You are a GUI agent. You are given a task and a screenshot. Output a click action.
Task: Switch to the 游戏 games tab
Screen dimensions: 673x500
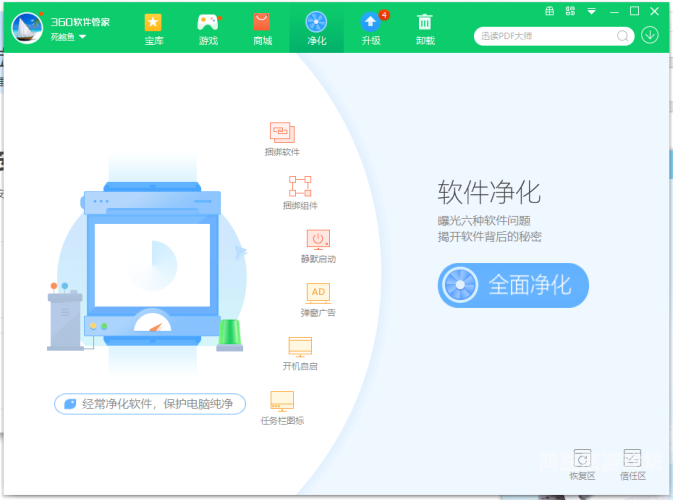click(x=208, y=29)
